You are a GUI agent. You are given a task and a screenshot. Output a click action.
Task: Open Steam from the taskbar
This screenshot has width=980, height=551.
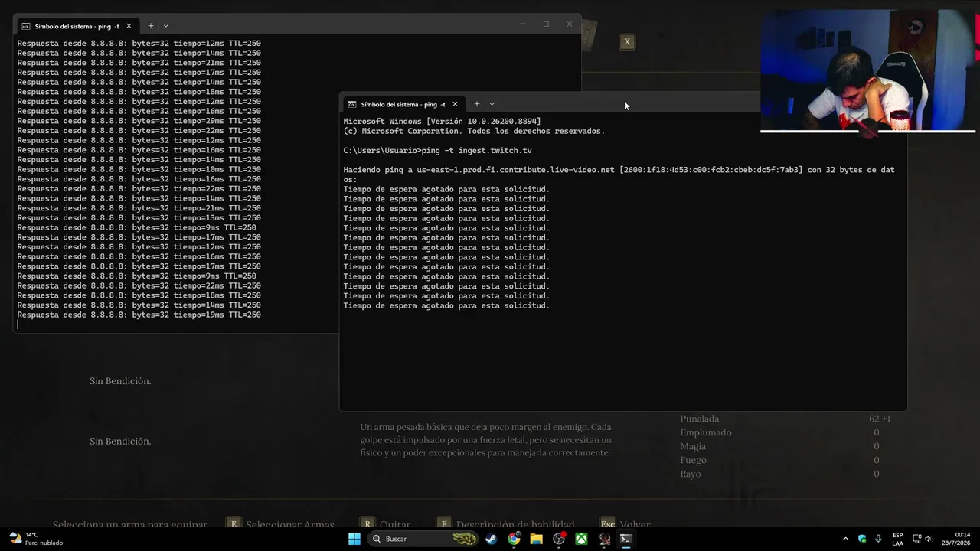click(x=491, y=539)
